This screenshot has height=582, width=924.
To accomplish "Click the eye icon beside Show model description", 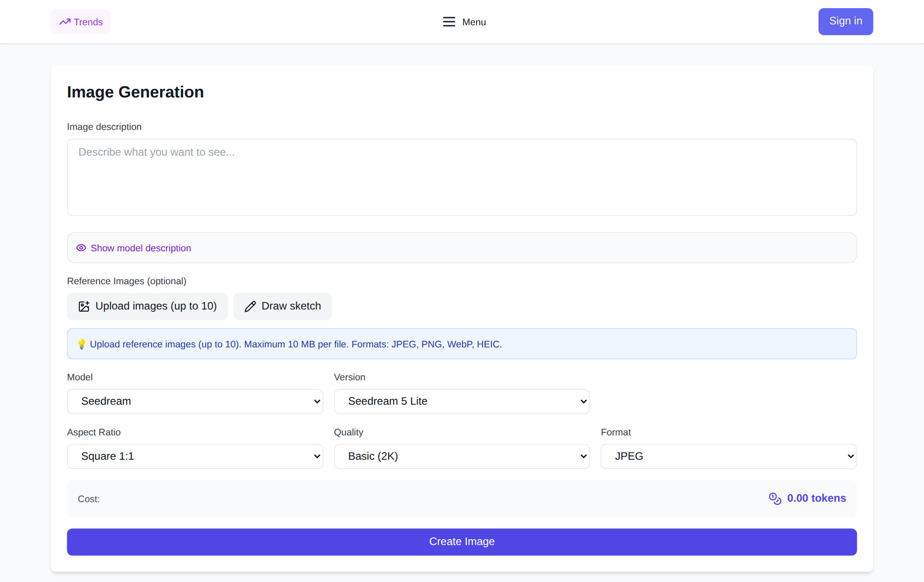I will (x=81, y=248).
